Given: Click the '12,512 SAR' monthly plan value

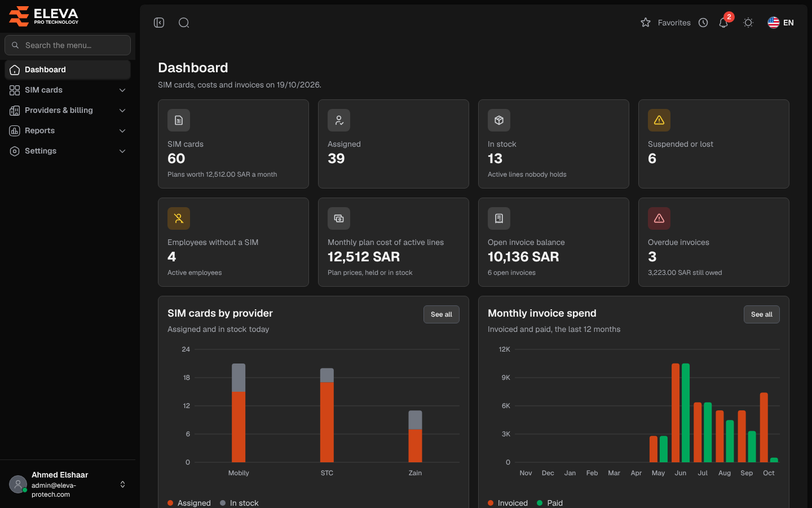Looking at the screenshot, I should point(364,257).
